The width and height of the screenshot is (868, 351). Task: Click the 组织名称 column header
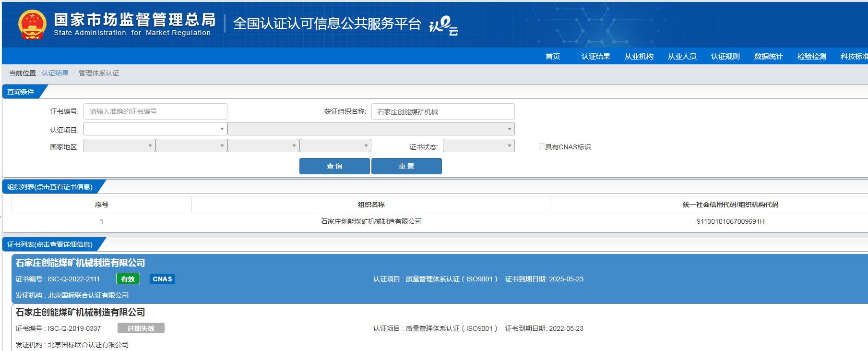[371, 205]
